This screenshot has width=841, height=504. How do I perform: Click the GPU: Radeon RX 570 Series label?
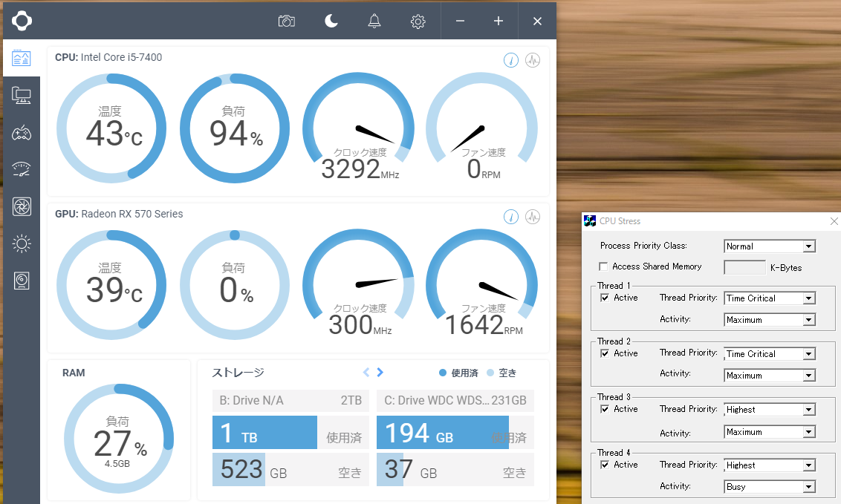point(119,214)
